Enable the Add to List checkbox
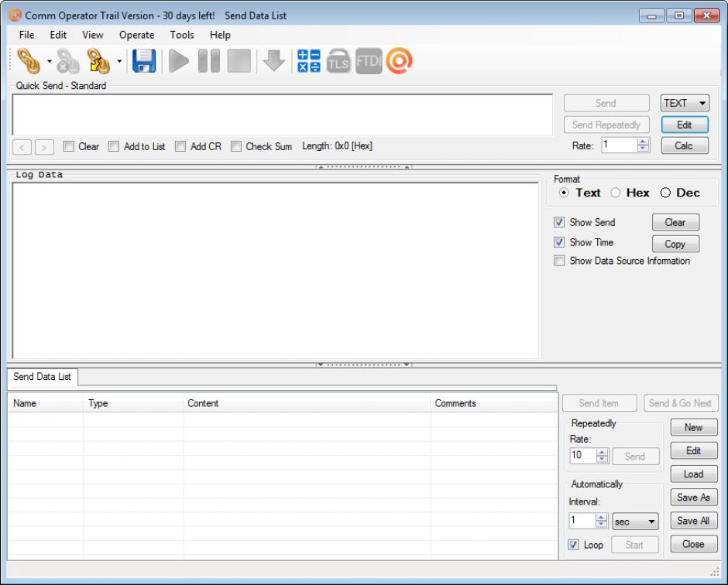728x585 pixels. [x=114, y=146]
